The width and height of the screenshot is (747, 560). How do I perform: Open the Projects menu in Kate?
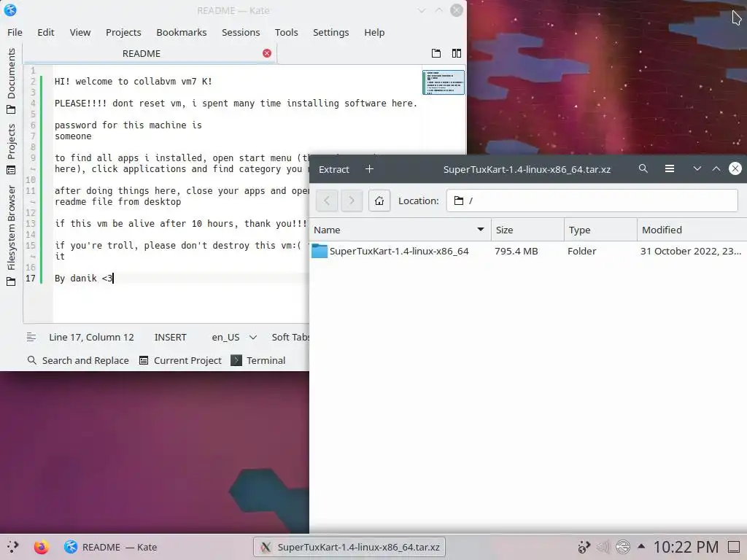[123, 32]
